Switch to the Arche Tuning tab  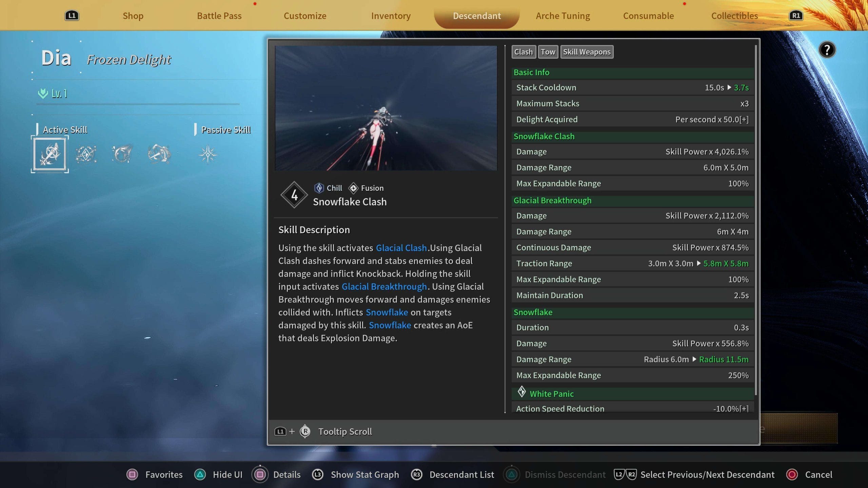563,16
